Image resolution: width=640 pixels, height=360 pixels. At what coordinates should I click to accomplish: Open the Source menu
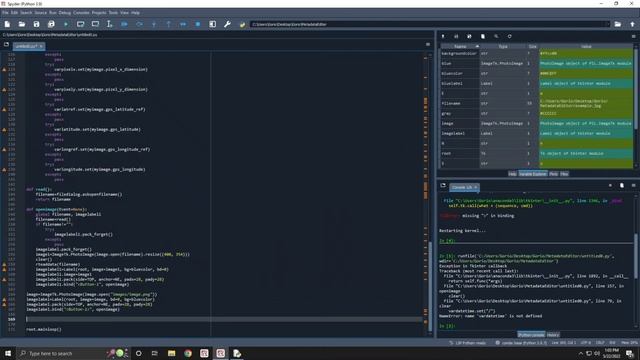pyautogui.click(x=40, y=13)
